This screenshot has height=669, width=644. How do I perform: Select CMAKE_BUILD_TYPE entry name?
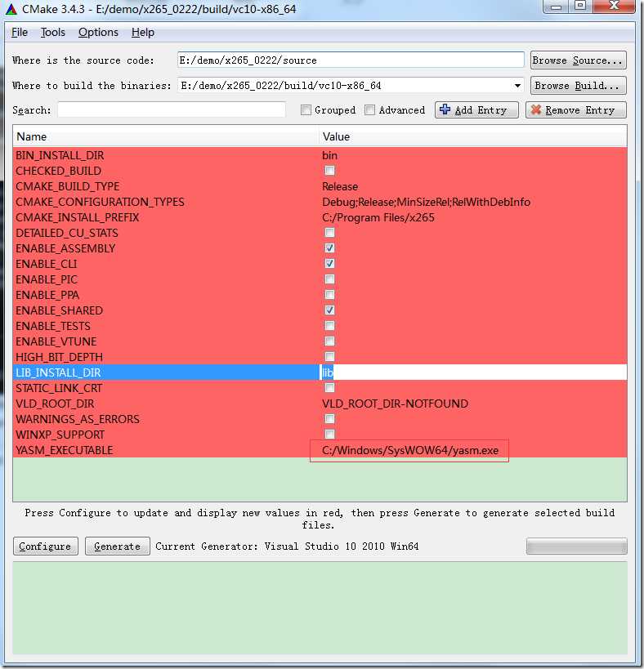(x=68, y=186)
